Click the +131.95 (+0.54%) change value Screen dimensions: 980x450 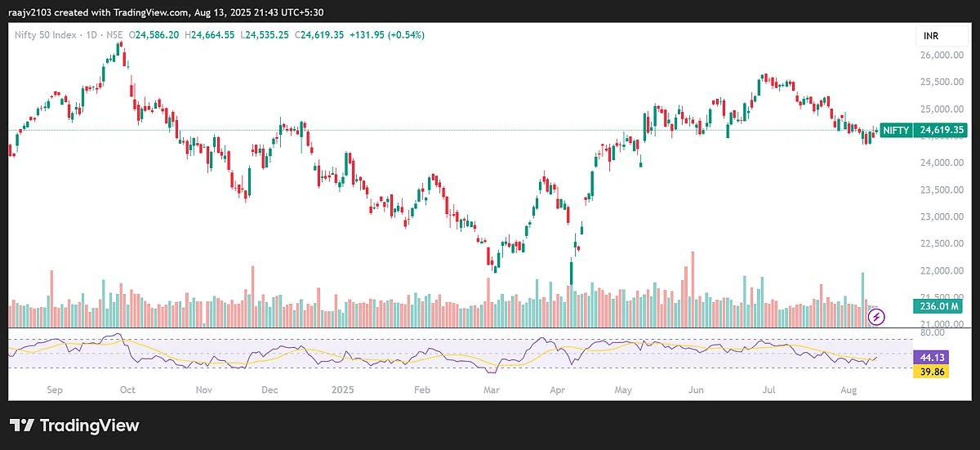click(387, 35)
